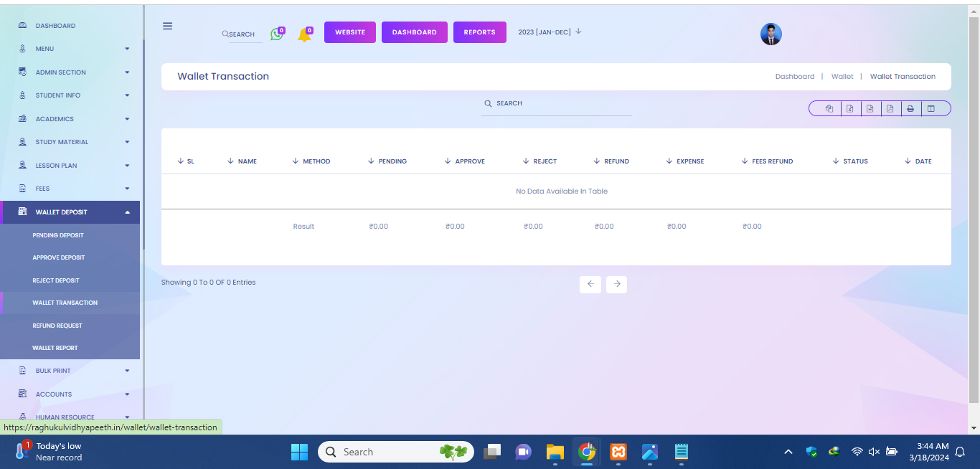This screenshot has width=980, height=469.
Task: Toggle sidebar with the hamburger icon
Action: click(x=168, y=26)
